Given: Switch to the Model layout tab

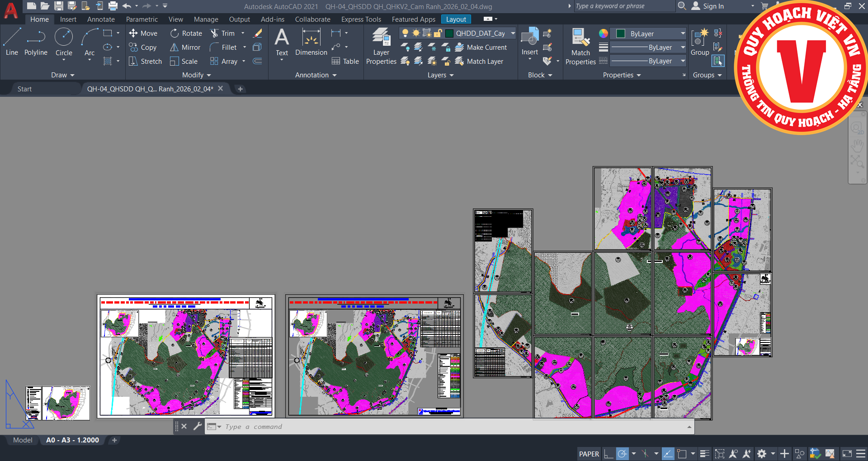Looking at the screenshot, I should tap(23, 440).
